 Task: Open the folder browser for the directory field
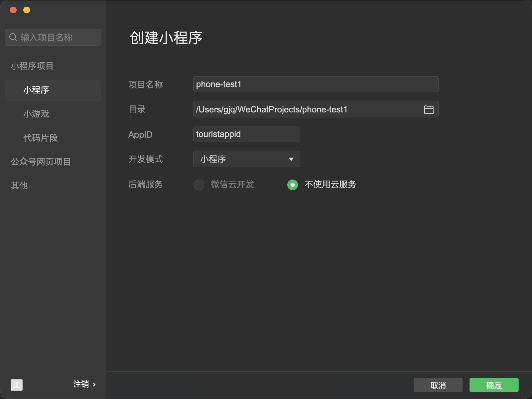[429, 109]
